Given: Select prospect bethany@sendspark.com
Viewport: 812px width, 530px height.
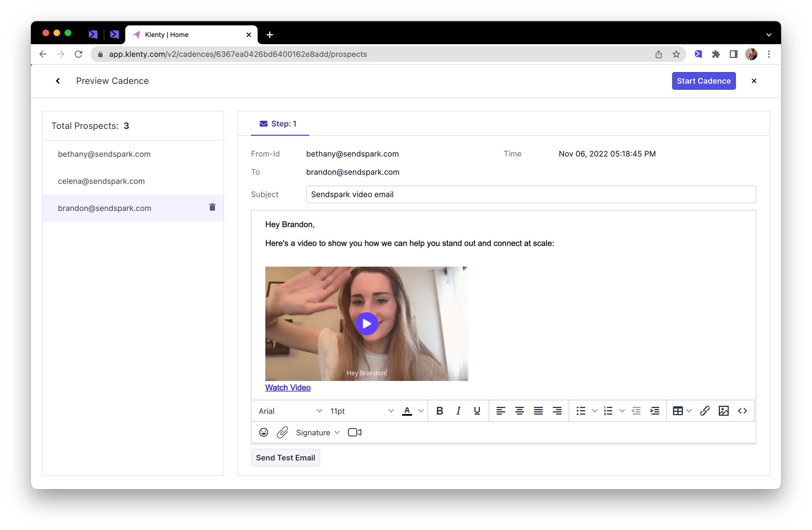Looking at the screenshot, I should click(x=133, y=154).
